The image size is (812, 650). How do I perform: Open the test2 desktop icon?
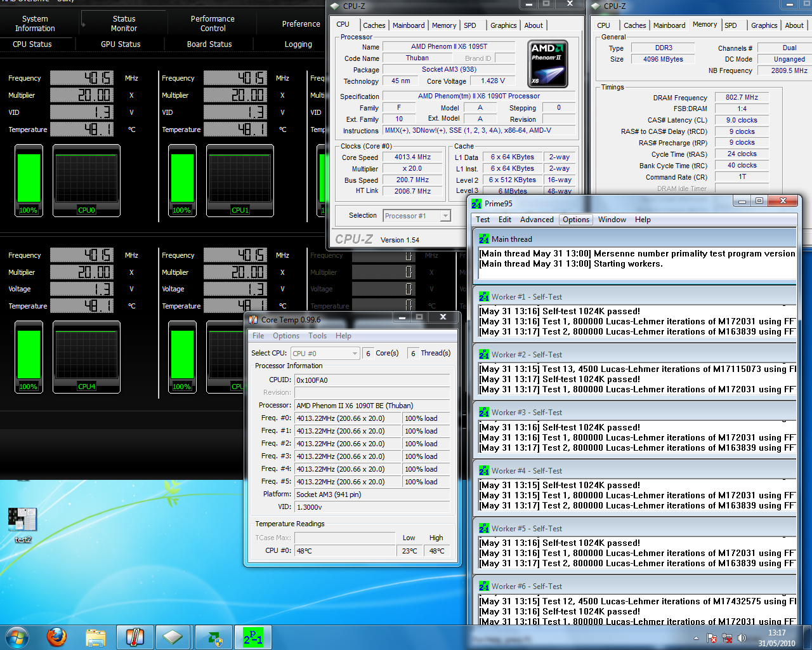point(22,524)
